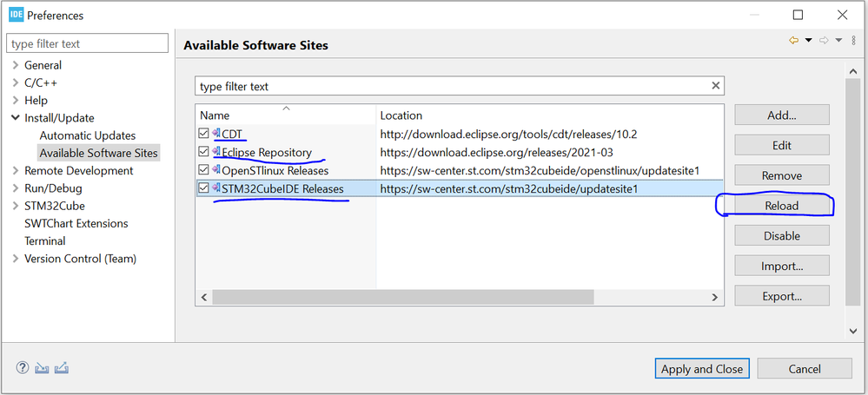868x395 pixels.
Task: Click the Remove button
Action: click(782, 175)
